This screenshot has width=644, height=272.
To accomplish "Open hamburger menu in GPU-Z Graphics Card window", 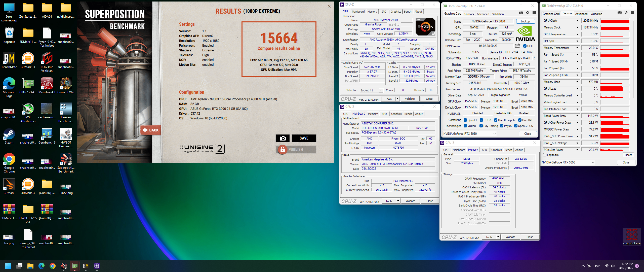I will [x=534, y=13].
